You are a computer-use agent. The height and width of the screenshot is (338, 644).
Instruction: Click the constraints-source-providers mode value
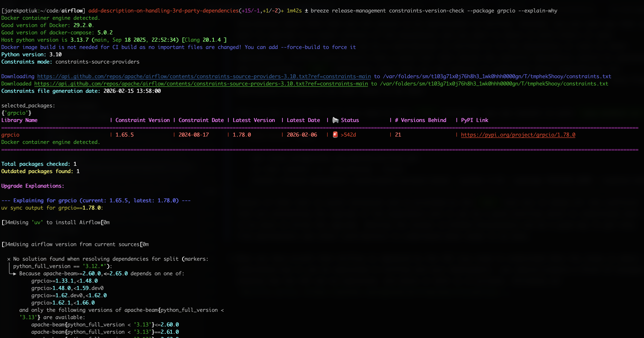[97, 62]
